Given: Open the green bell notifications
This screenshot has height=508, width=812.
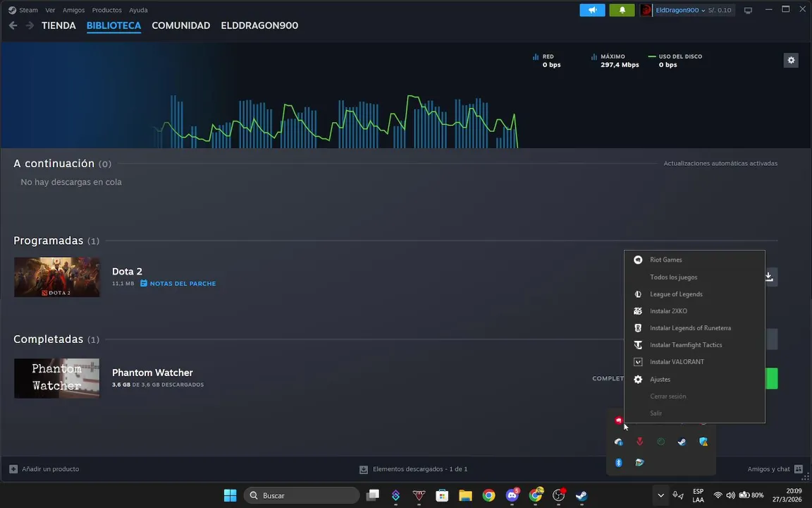Looking at the screenshot, I should coord(622,10).
